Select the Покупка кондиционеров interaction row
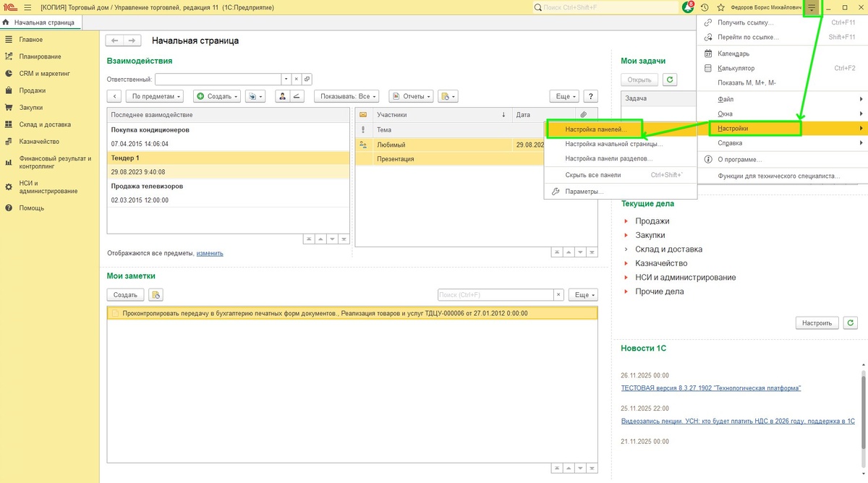This screenshot has height=483, width=868. coord(228,137)
